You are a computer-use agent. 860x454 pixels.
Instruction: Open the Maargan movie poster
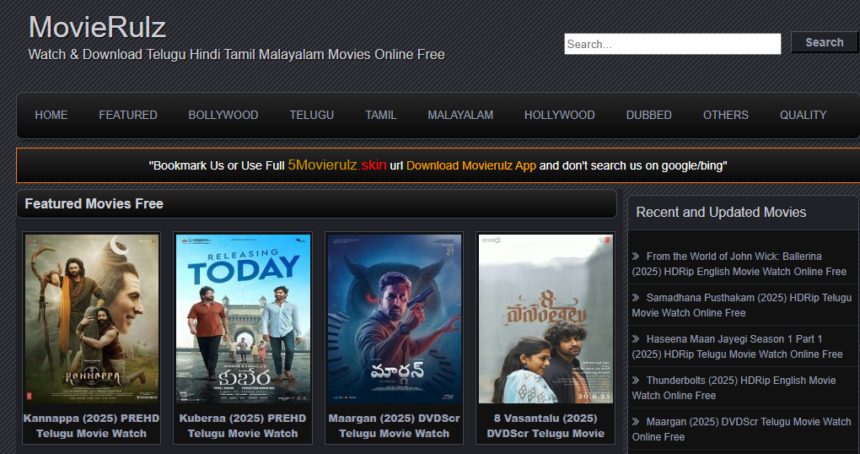[x=394, y=319]
